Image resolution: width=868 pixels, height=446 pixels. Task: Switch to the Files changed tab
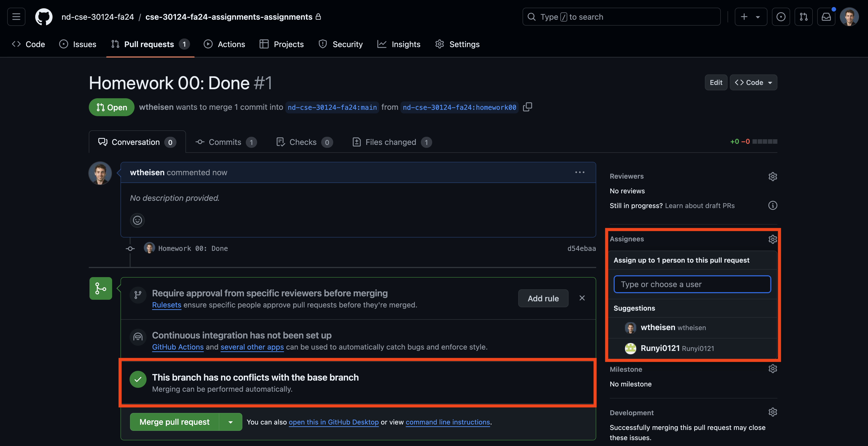tap(391, 142)
